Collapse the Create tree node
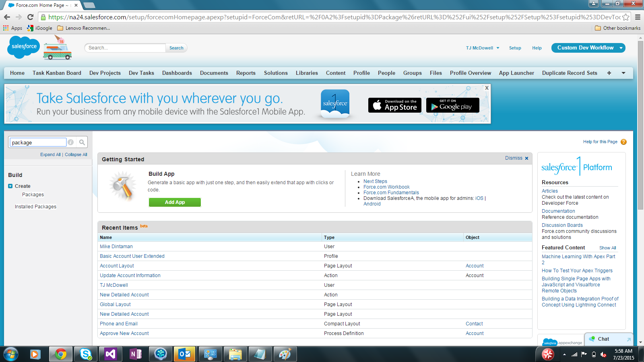Viewport: 644px width, 362px height. pyautogui.click(x=10, y=186)
